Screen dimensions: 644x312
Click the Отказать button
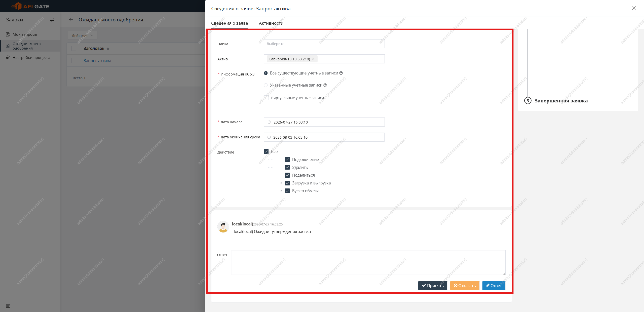coord(465,286)
